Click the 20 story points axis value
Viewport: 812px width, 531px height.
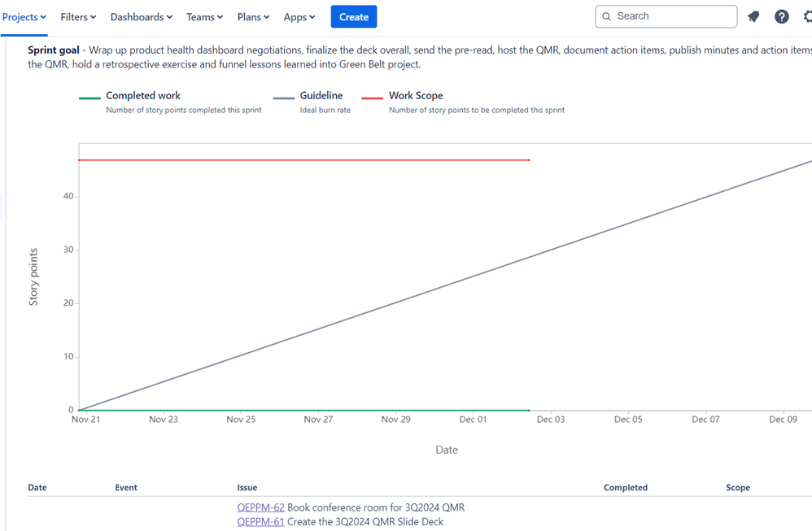(x=68, y=302)
